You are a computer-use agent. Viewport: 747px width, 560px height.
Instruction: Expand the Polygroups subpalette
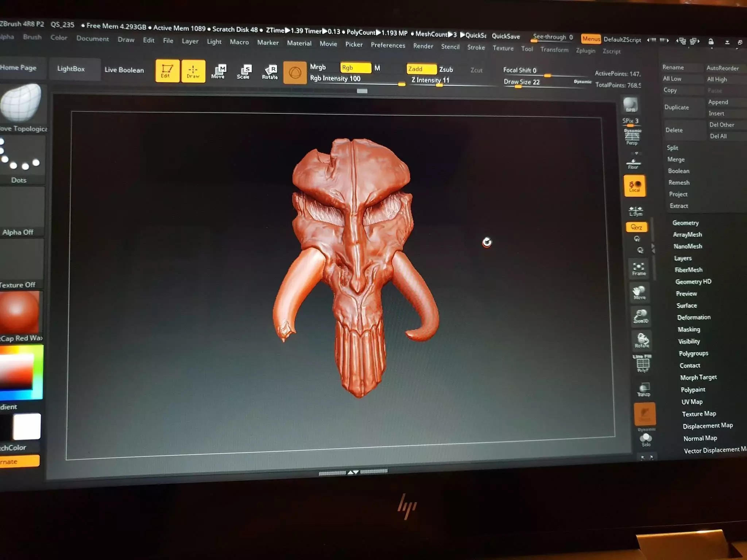[x=693, y=353]
